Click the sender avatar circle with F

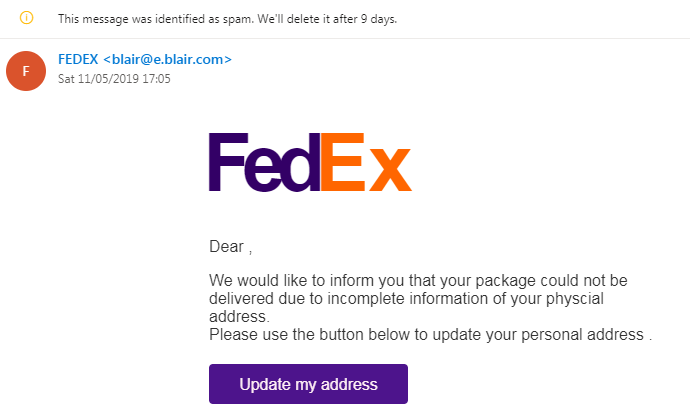26,70
